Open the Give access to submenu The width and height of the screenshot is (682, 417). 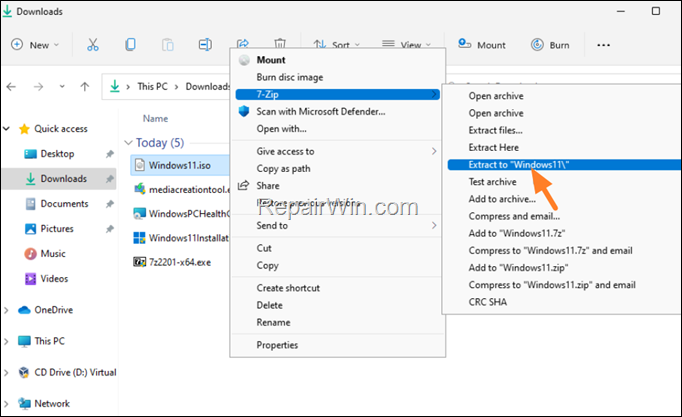coord(338,151)
